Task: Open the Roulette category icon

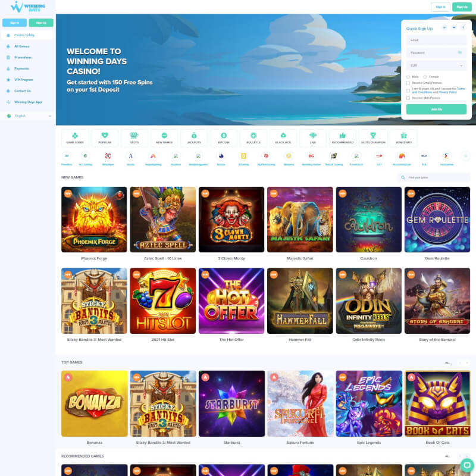Action: point(253,136)
